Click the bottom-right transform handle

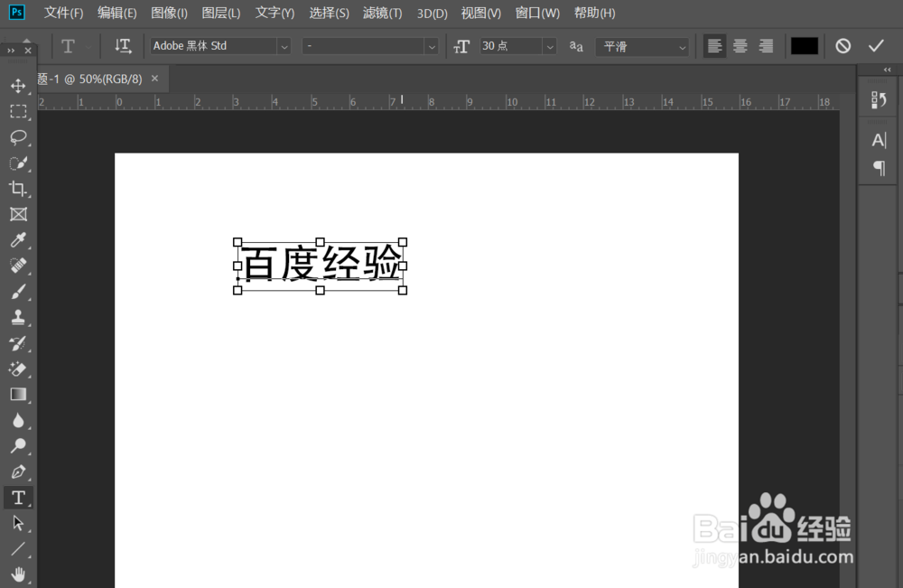tap(403, 290)
